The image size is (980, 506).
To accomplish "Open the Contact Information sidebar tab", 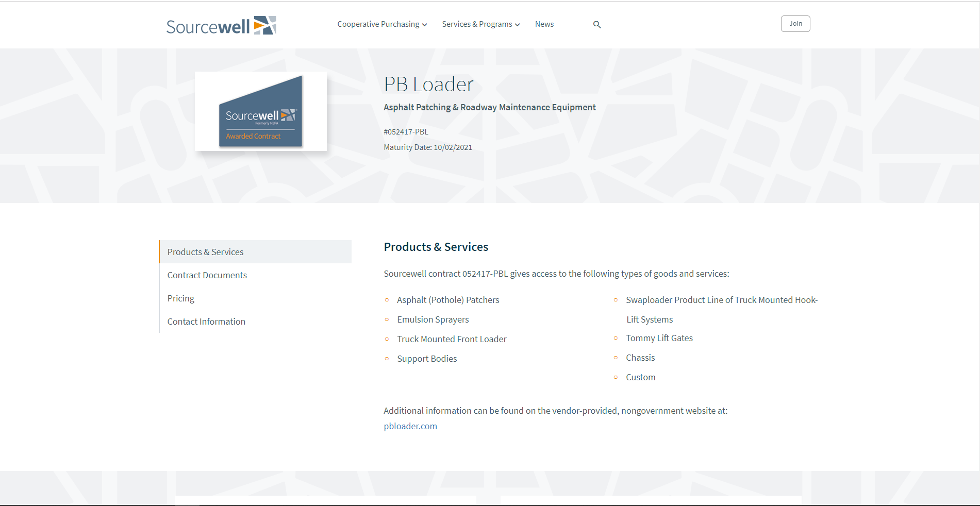I will (206, 322).
